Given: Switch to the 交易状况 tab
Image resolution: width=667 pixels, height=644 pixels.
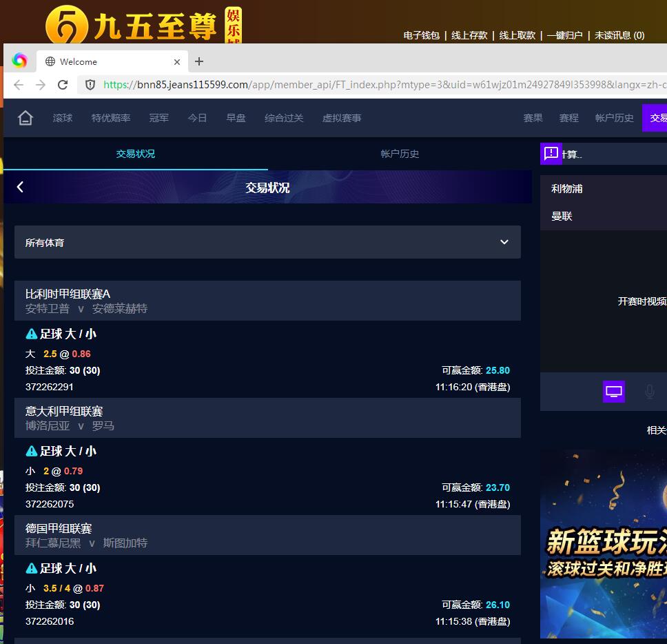Looking at the screenshot, I should point(135,154).
